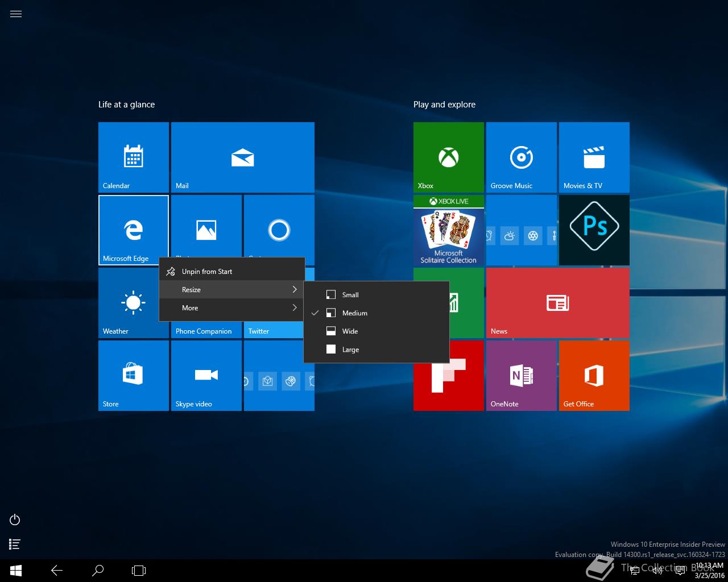Open the Skype video tile
This screenshot has height=582, width=728.
(x=206, y=376)
